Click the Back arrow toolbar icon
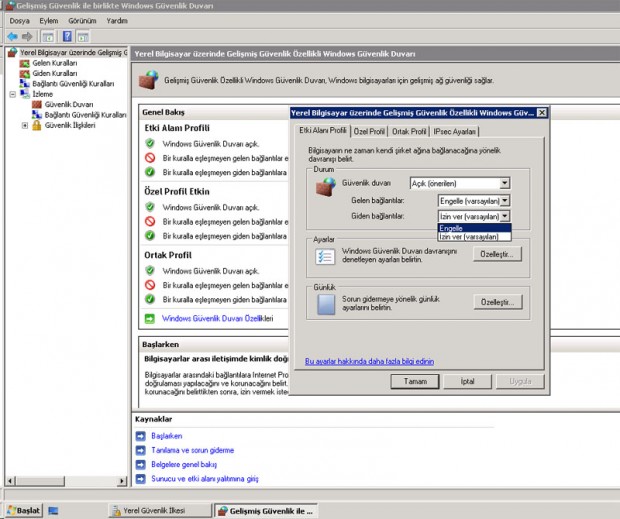 click(x=12, y=37)
